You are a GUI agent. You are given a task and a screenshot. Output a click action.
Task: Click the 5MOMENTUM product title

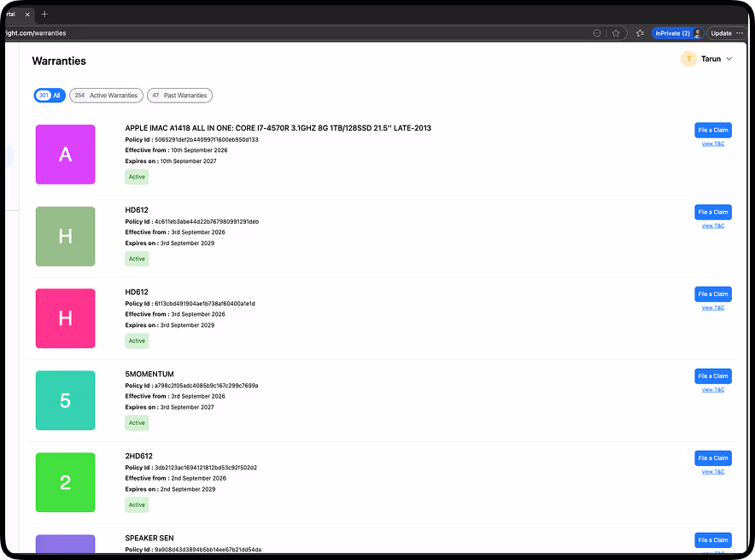(x=149, y=374)
